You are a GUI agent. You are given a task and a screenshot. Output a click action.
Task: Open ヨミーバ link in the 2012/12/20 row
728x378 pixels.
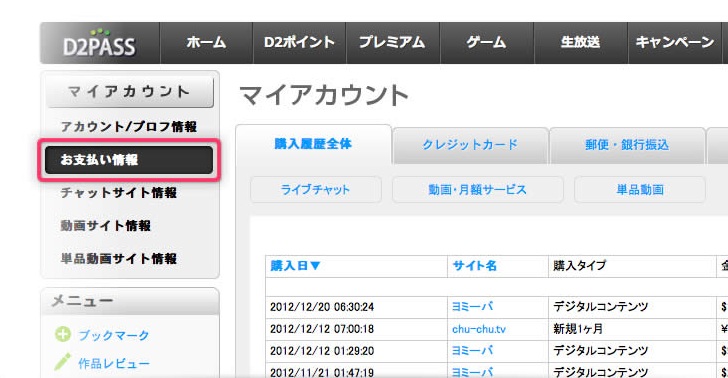tap(473, 306)
